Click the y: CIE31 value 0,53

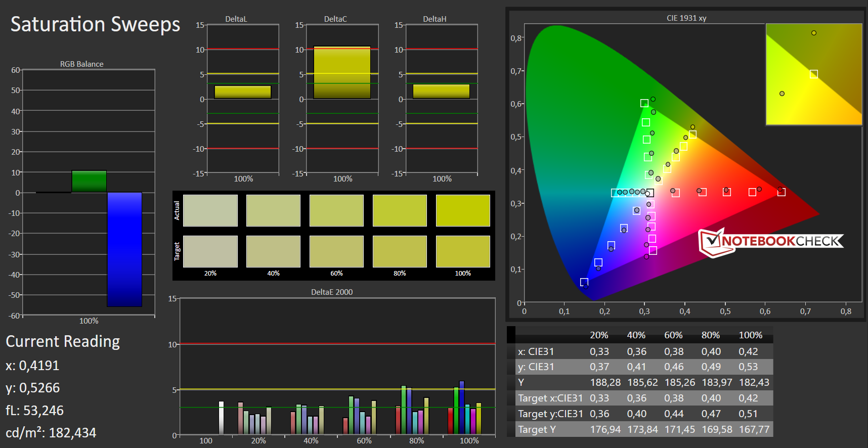(748, 367)
